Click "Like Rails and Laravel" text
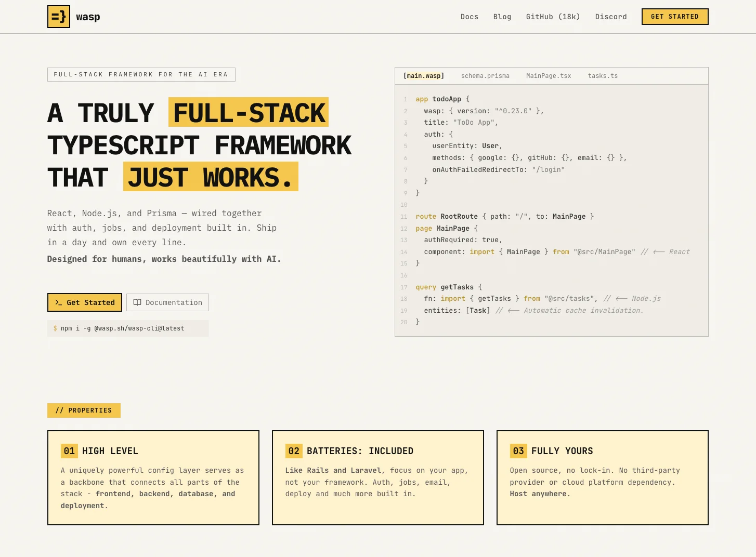Viewport: 756px width, 557px height. click(333, 470)
